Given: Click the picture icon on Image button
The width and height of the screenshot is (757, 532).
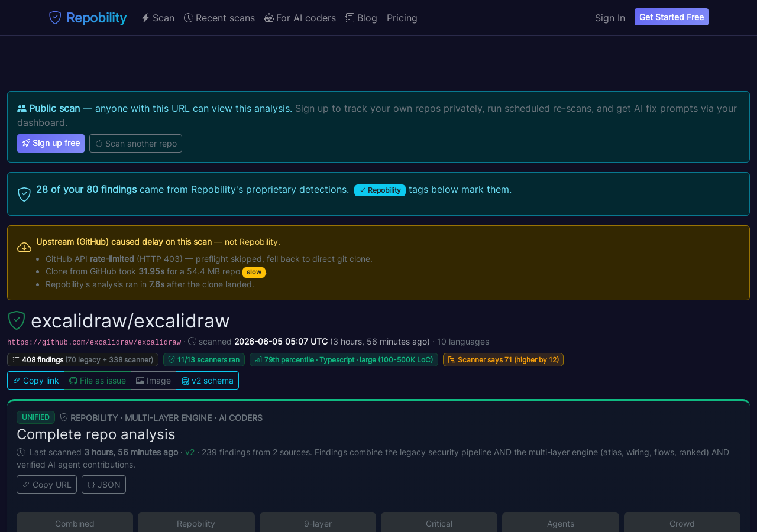Looking at the screenshot, I should [x=140, y=381].
